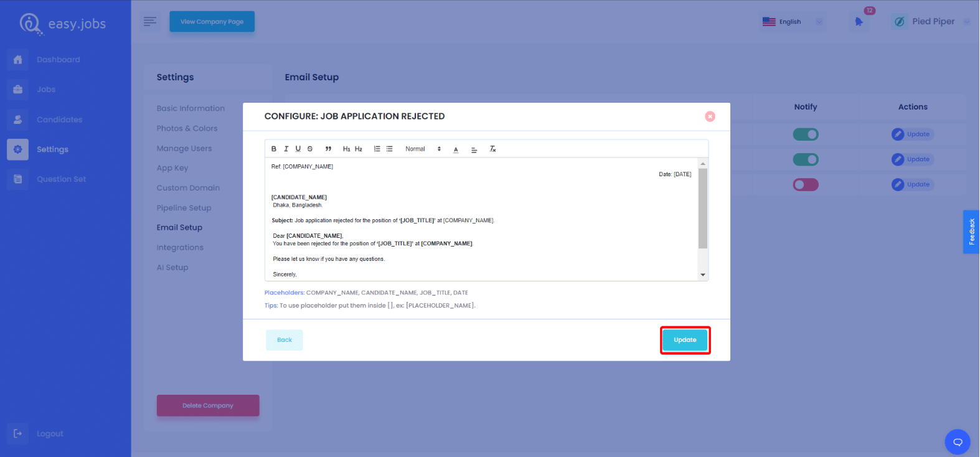Select Email Setup in settings list
Image resolution: width=980 pixels, height=457 pixels.
(179, 227)
